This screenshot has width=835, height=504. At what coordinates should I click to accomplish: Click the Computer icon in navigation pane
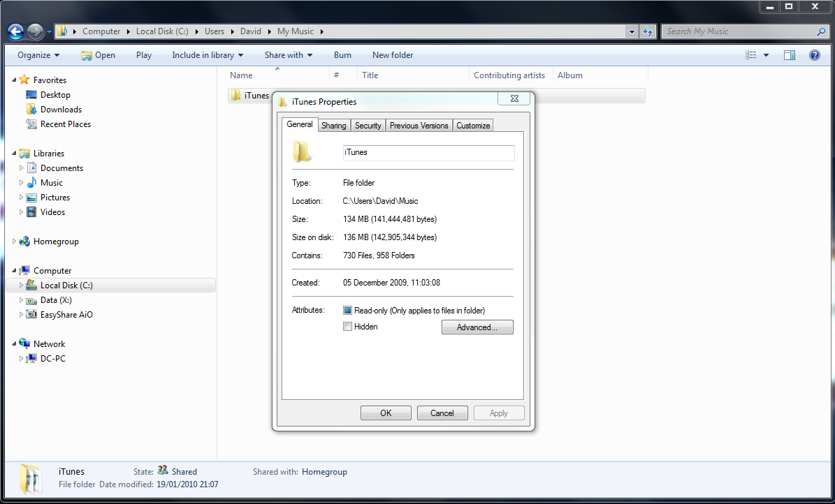click(x=24, y=270)
